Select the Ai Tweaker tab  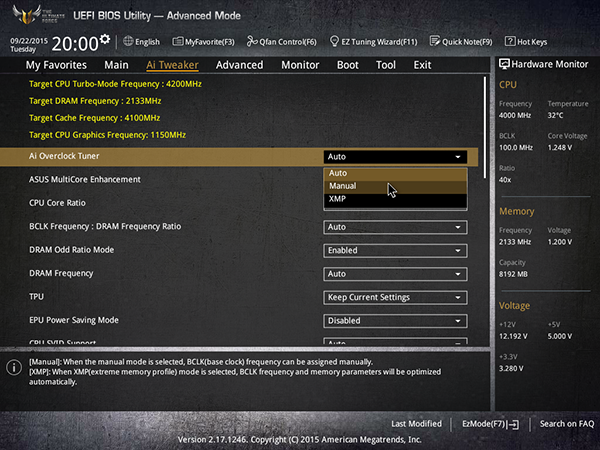pos(172,65)
